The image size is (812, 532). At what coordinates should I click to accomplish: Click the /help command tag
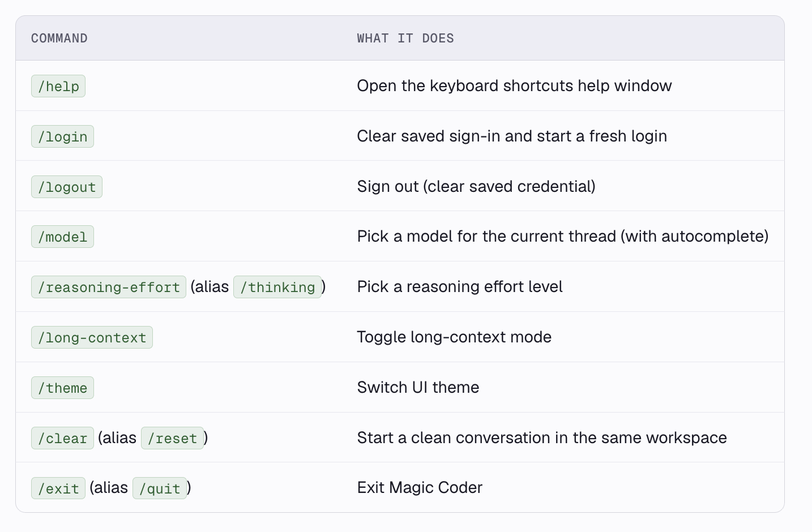[58, 86]
